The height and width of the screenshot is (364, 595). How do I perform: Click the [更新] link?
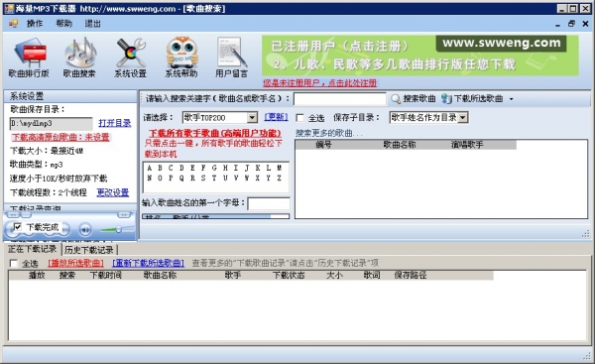pos(276,117)
